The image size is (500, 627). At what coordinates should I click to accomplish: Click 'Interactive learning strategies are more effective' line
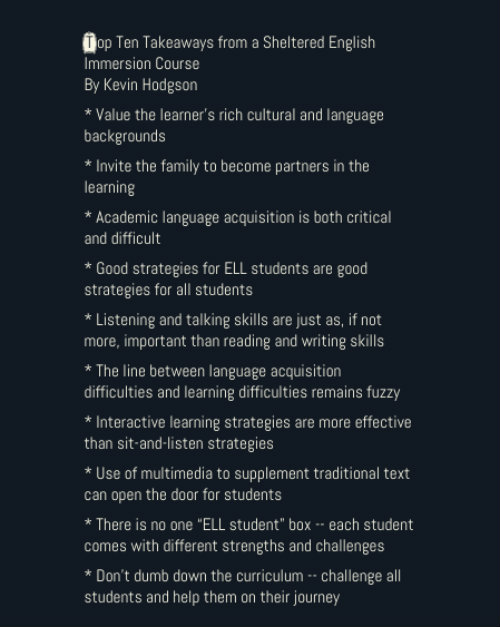coord(248,422)
